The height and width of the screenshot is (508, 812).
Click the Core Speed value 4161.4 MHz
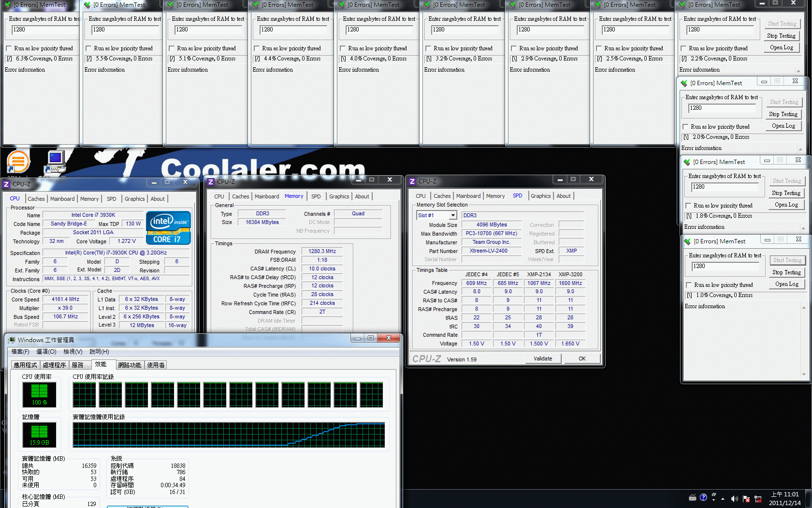pos(66,299)
